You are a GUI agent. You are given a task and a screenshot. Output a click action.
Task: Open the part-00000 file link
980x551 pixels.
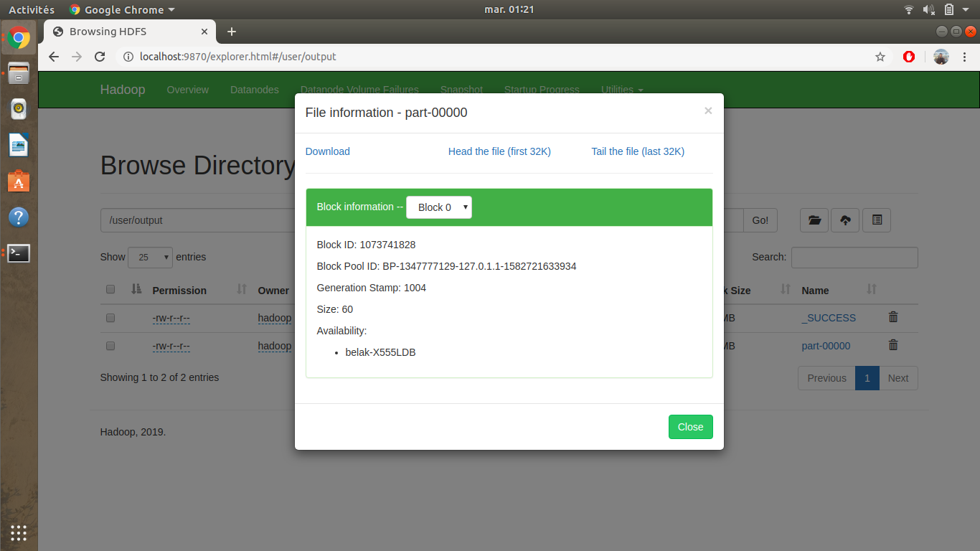[826, 346]
